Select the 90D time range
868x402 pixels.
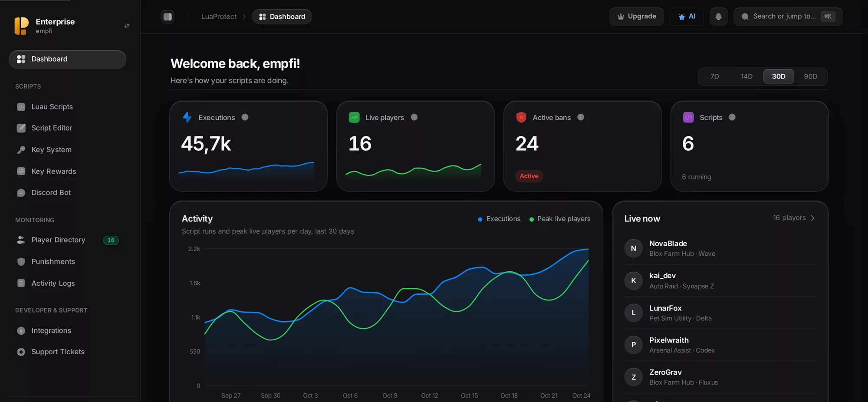tap(810, 76)
